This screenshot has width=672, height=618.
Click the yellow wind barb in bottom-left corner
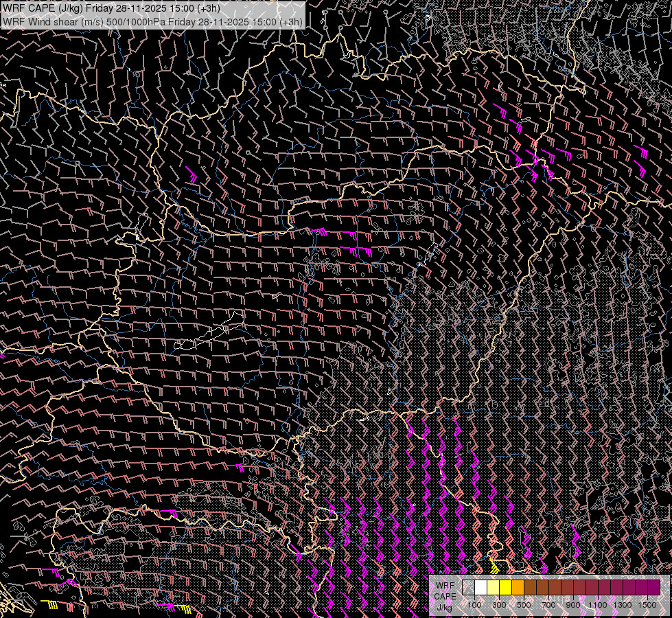click(x=51, y=603)
